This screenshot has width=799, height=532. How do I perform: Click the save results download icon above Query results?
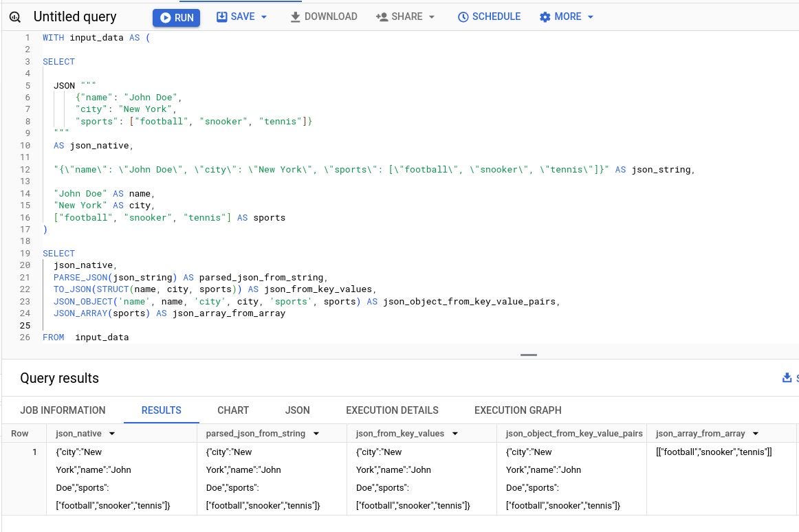coord(787,377)
